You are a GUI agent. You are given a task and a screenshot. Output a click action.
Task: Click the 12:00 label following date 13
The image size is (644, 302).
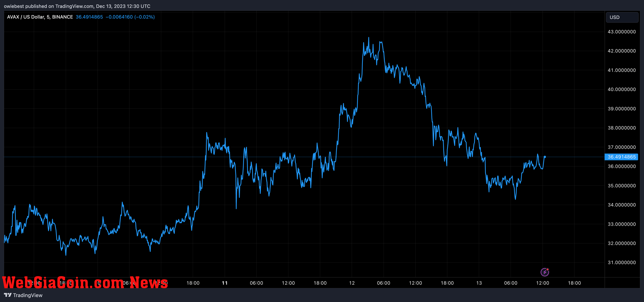pyautogui.click(x=542, y=283)
